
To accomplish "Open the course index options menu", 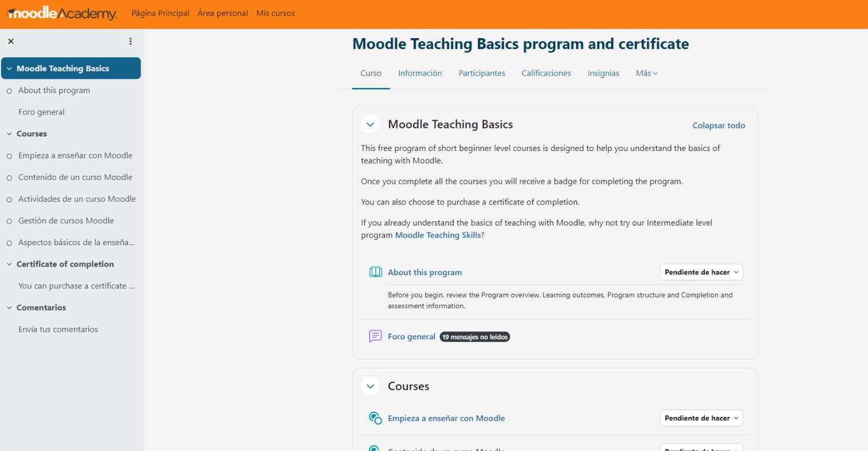I will [130, 41].
